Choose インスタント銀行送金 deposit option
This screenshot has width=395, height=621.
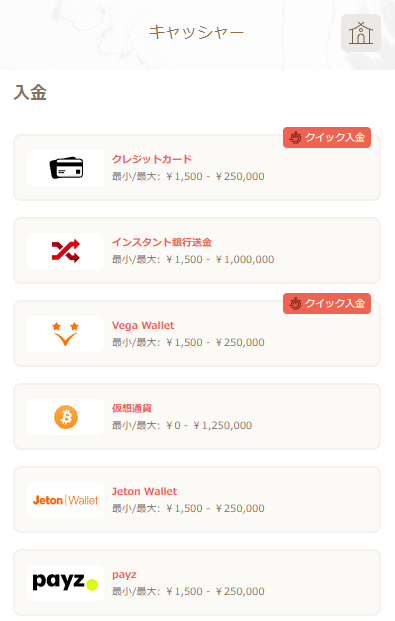coord(162,242)
